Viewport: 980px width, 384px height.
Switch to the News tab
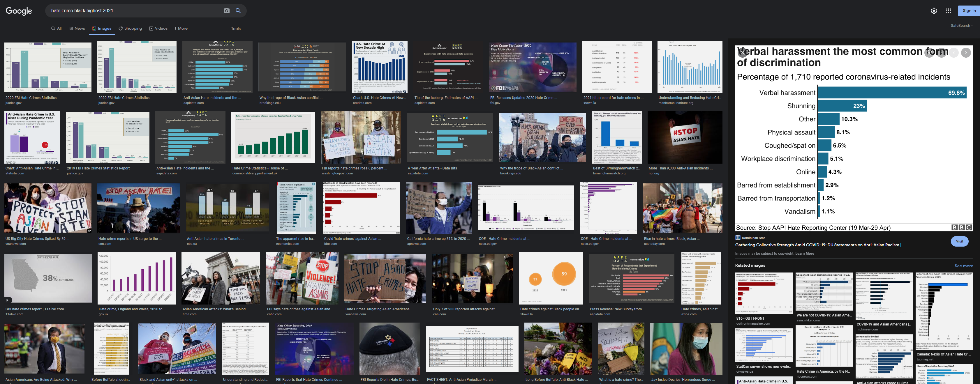tap(77, 29)
